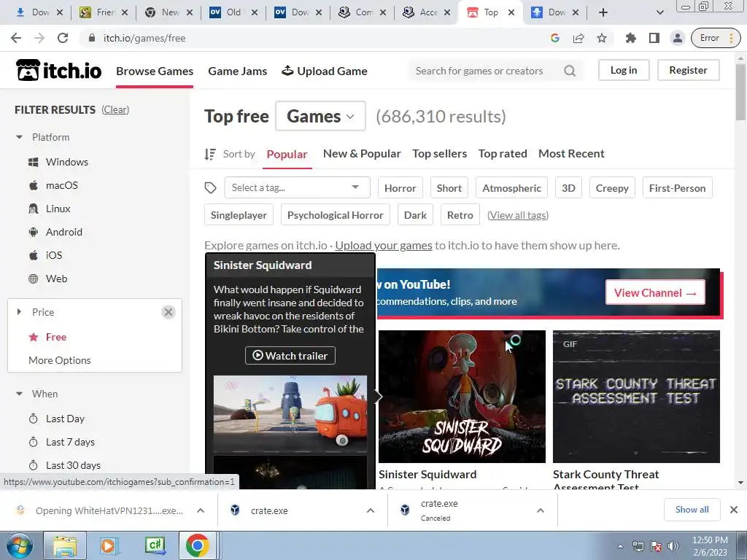The image size is (747, 560).
Task: Reload the page
Action: coord(63,38)
